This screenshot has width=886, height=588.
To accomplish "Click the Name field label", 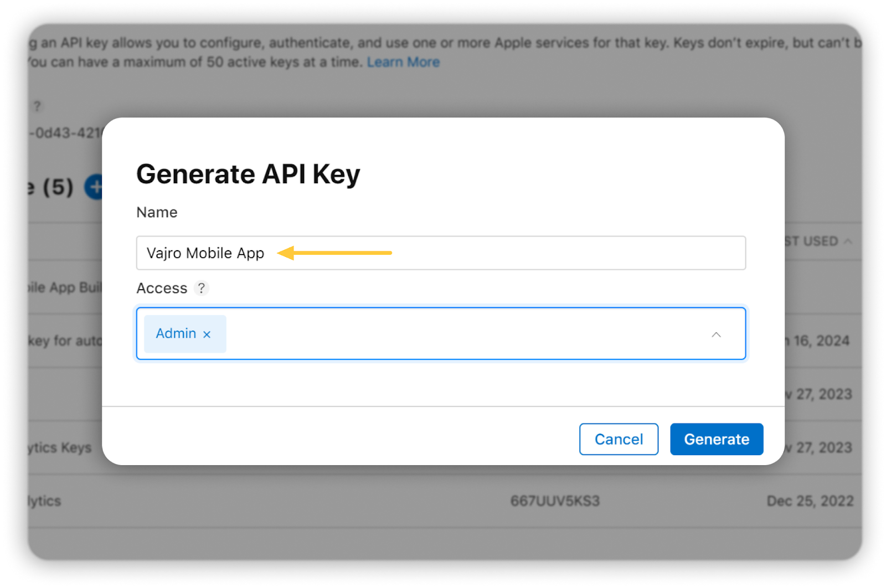I will pos(157,213).
